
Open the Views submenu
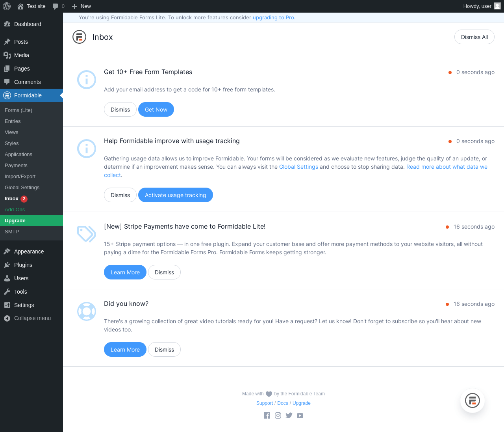(x=31, y=132)
